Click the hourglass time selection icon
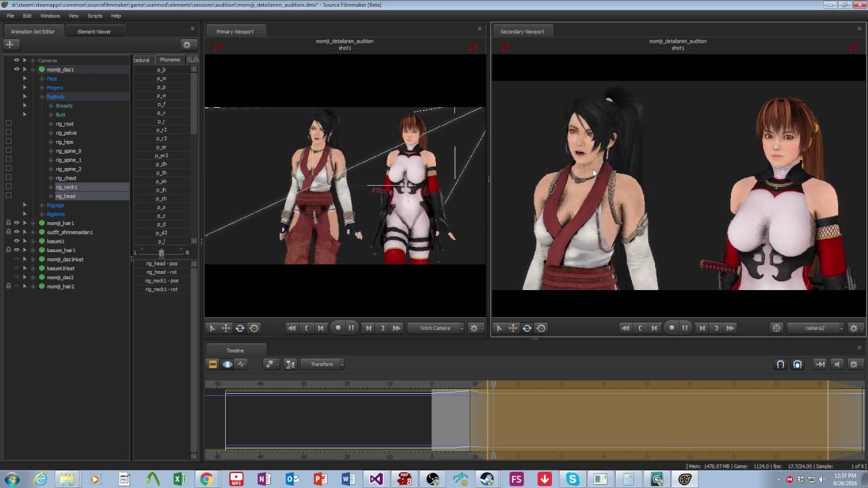The image size is (868, 488). coord(290,364)
